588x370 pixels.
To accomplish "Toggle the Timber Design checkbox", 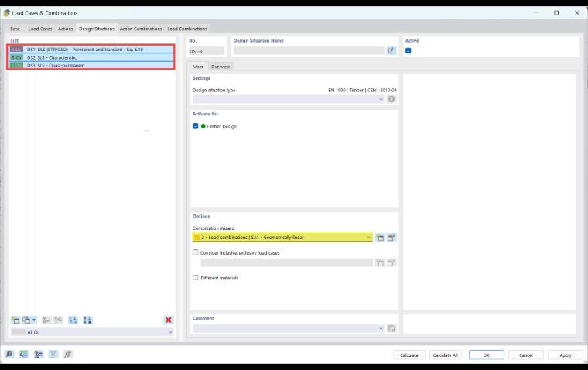I will [x=196, y=126].
